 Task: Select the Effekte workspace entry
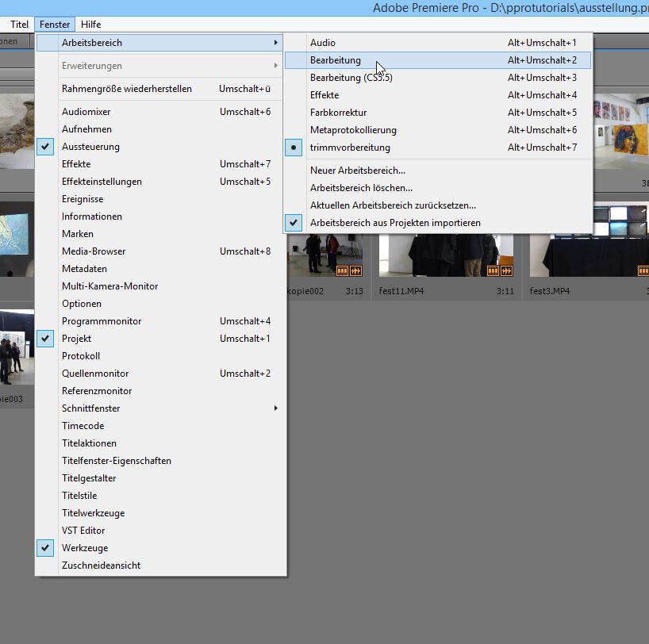[x=438, y=95]
